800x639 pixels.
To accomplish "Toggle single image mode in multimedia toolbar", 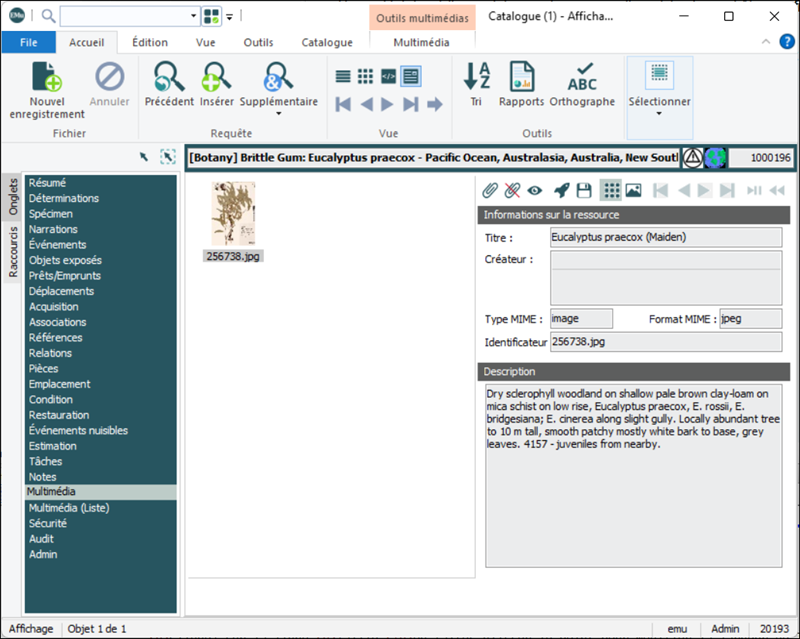I will pyautogui.click(x=634, y=191).
